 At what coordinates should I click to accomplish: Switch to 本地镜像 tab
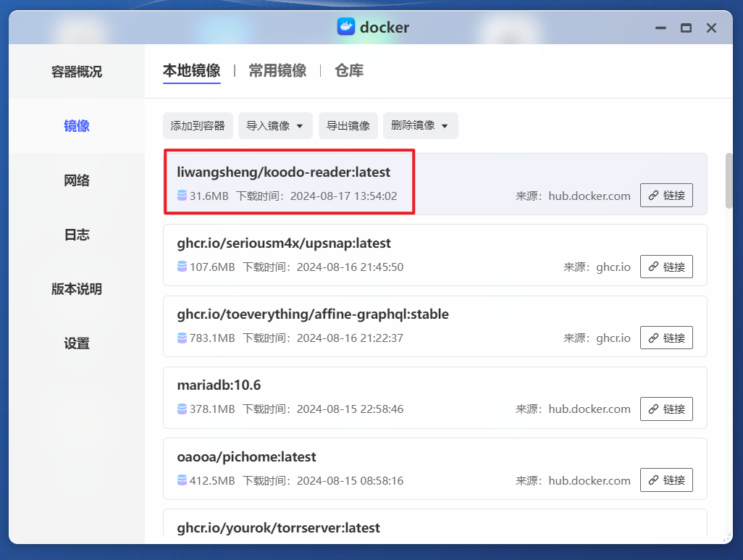coord(191,71)
